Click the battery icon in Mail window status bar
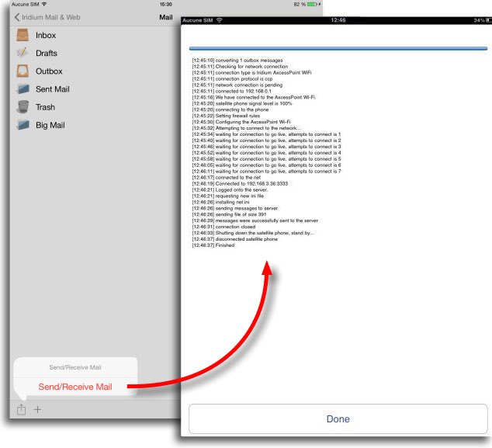 pyautogui.click(x=312, y=4)
